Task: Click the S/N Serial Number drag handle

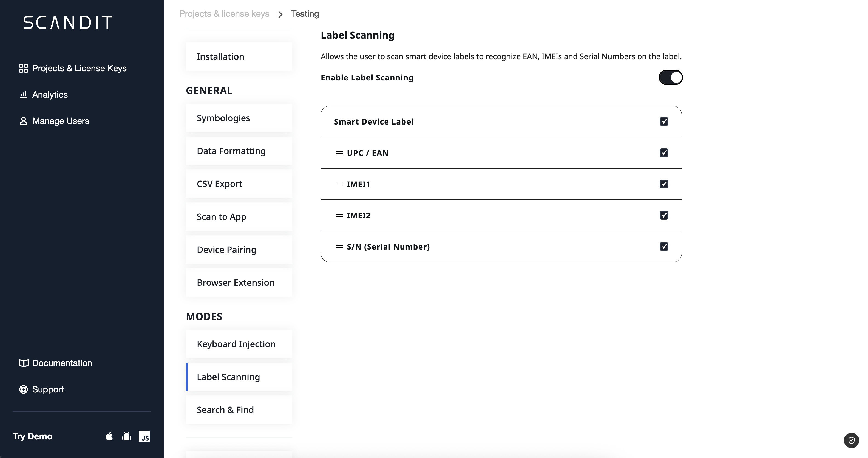Action: pyautogui.click(x=339, y=247)
